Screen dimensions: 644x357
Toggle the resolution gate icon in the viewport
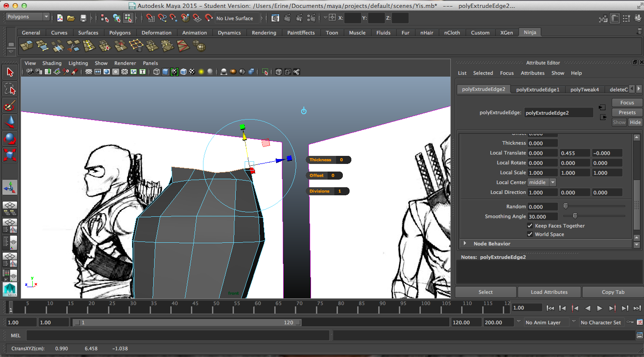(106, 72)
